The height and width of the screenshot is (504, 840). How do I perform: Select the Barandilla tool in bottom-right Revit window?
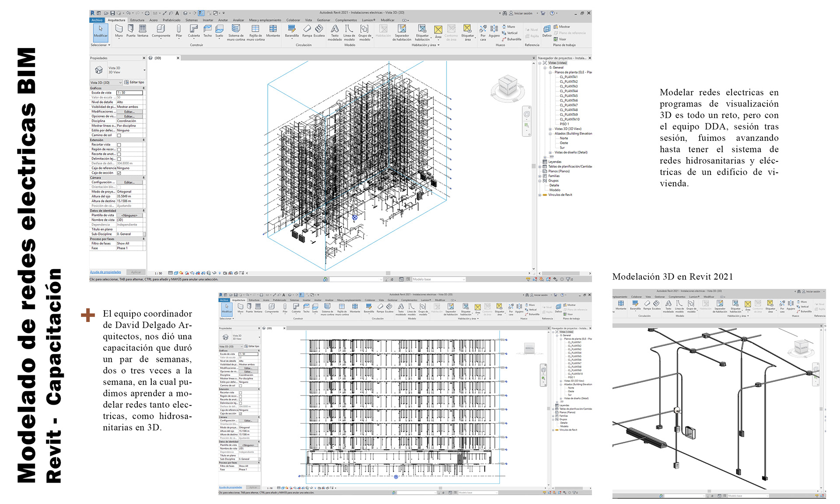[x=635, y=305]
